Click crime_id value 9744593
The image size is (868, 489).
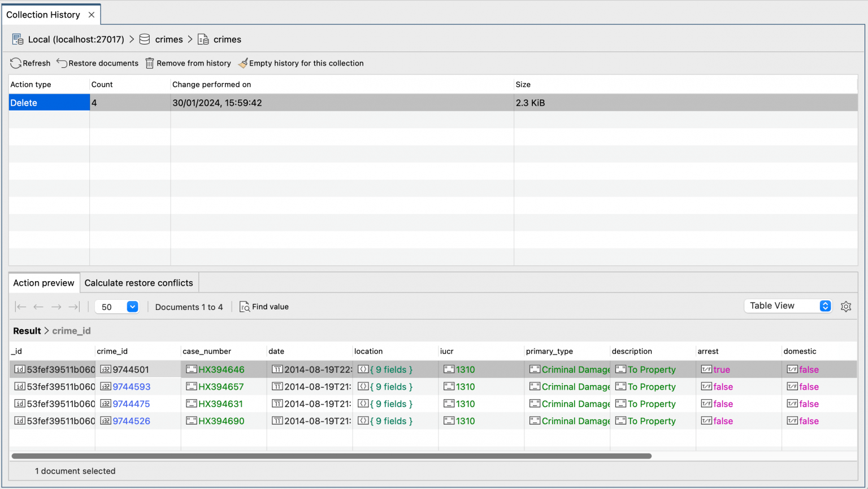[x=131, y=387]
